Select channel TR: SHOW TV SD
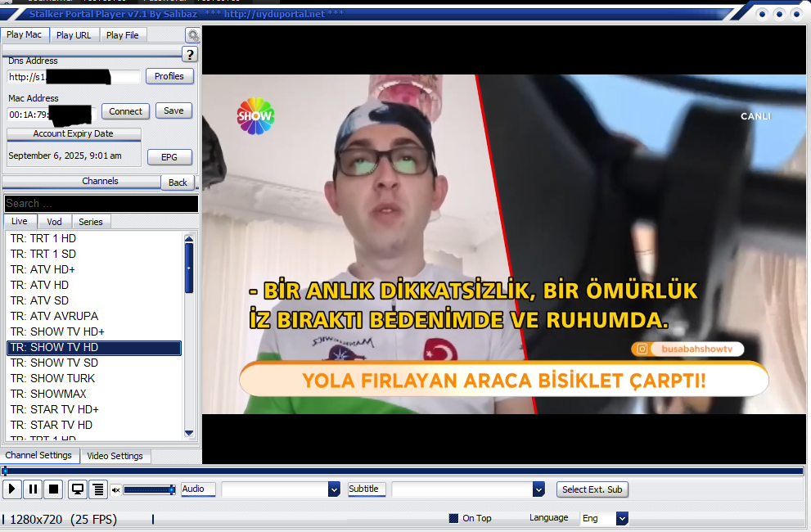This screenshot has height=532, width=811. [x=95, y=363]
